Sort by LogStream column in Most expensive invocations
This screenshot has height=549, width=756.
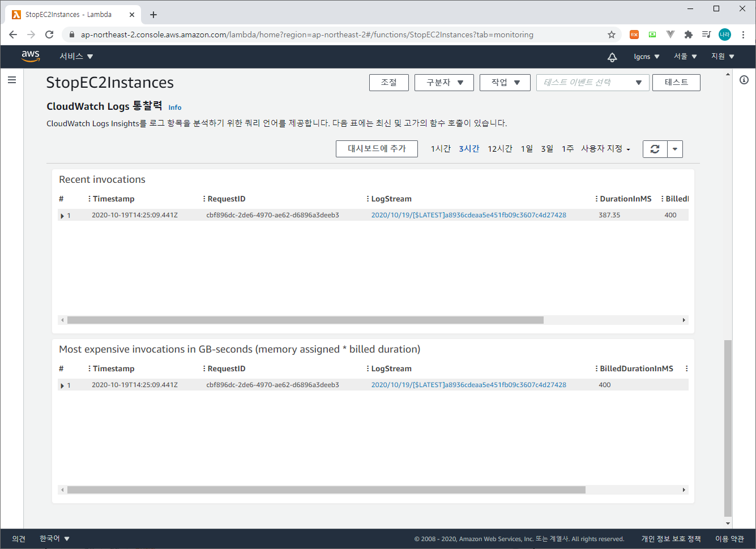coord(391,368)
